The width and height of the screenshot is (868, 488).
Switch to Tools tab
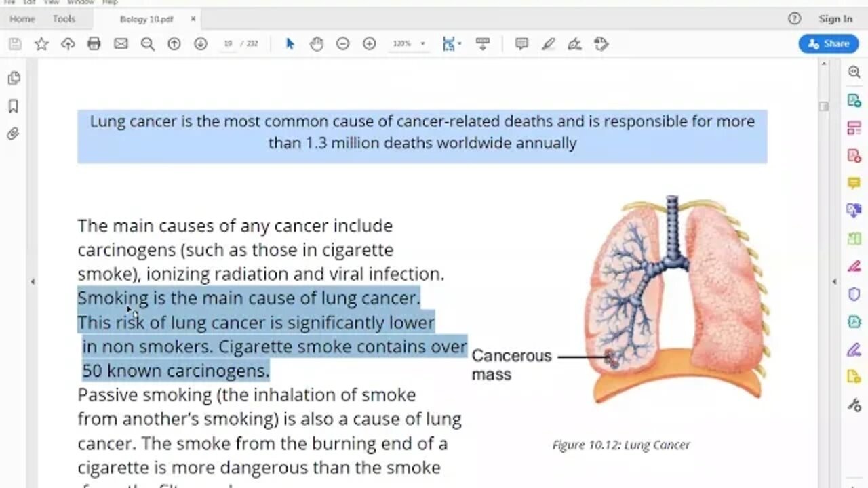pos(64,19)
